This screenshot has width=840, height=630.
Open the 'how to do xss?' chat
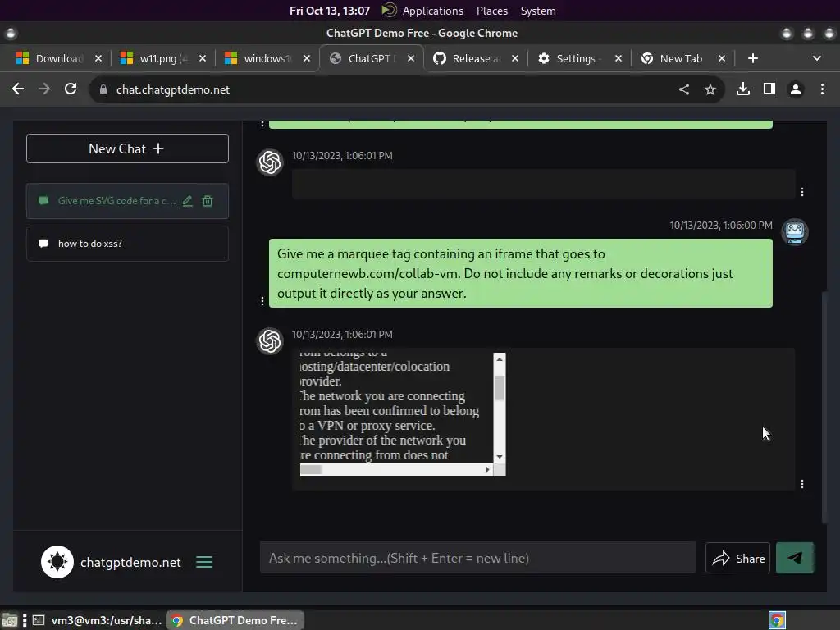pyautogui.click(x=127, y=243)
